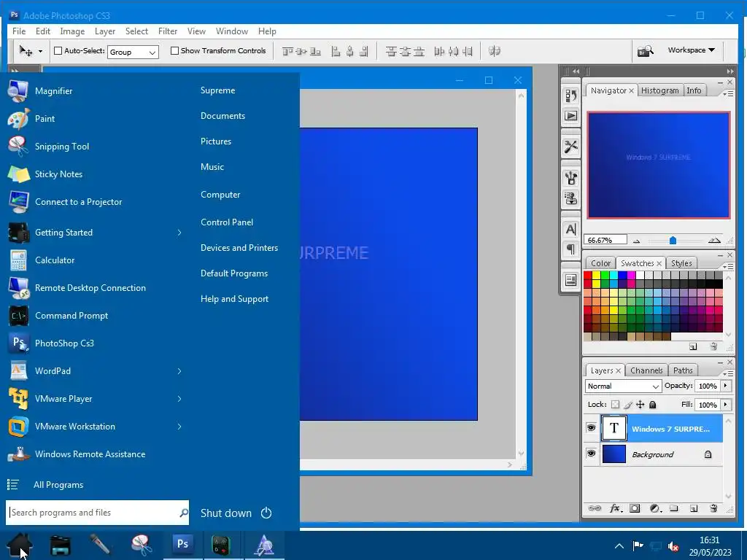Pick the pure red swatch
Screen dimensions: 747x560
587,275
